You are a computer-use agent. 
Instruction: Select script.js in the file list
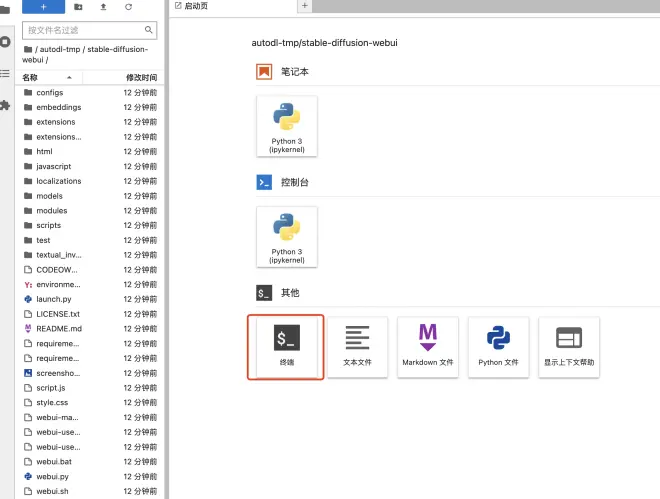[x=90, y=388]
